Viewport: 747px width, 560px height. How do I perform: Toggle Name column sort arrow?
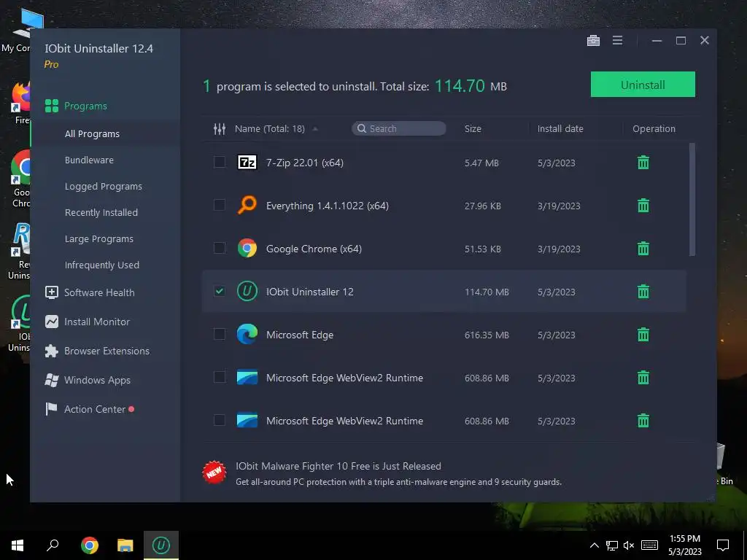click(x=315, y=129)
